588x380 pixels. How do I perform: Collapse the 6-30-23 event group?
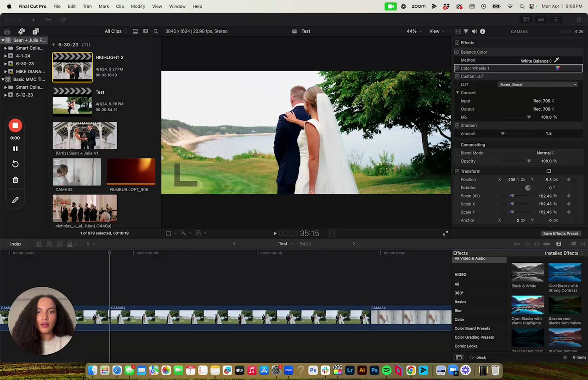pos(53,45)
